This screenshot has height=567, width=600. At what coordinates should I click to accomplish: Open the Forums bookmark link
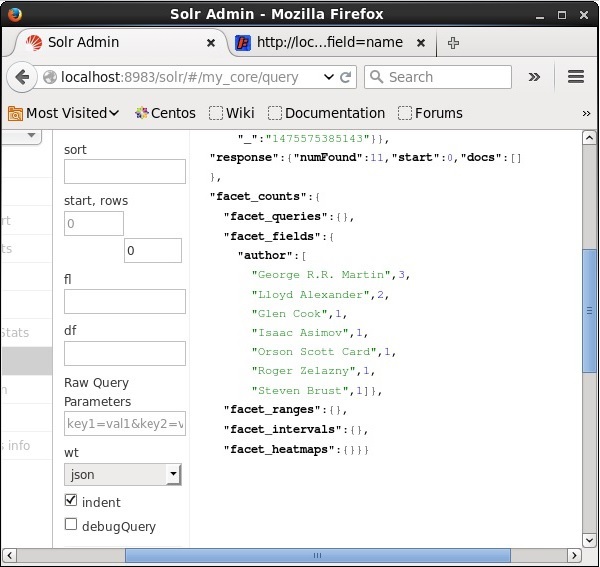coord(430,113)
